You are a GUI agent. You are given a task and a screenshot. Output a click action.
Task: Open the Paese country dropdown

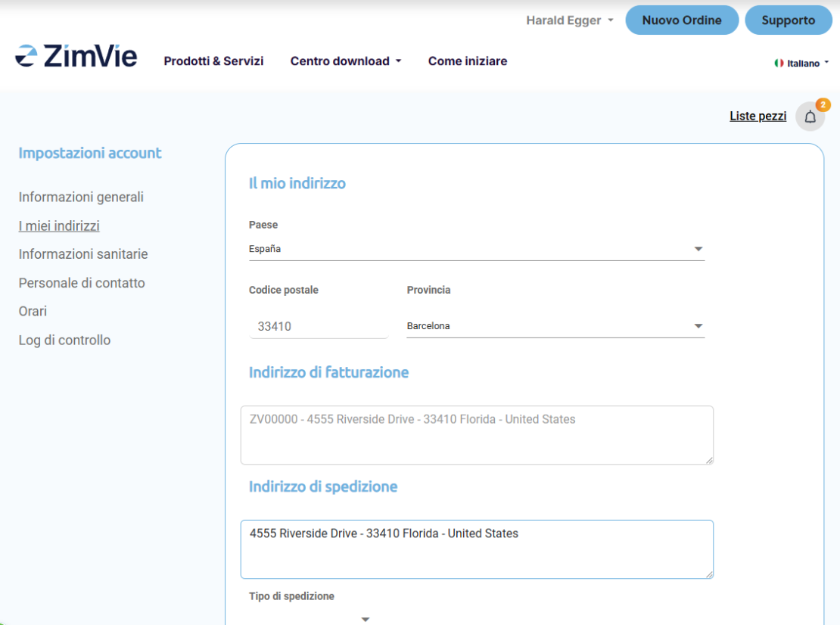pos(476,249)
